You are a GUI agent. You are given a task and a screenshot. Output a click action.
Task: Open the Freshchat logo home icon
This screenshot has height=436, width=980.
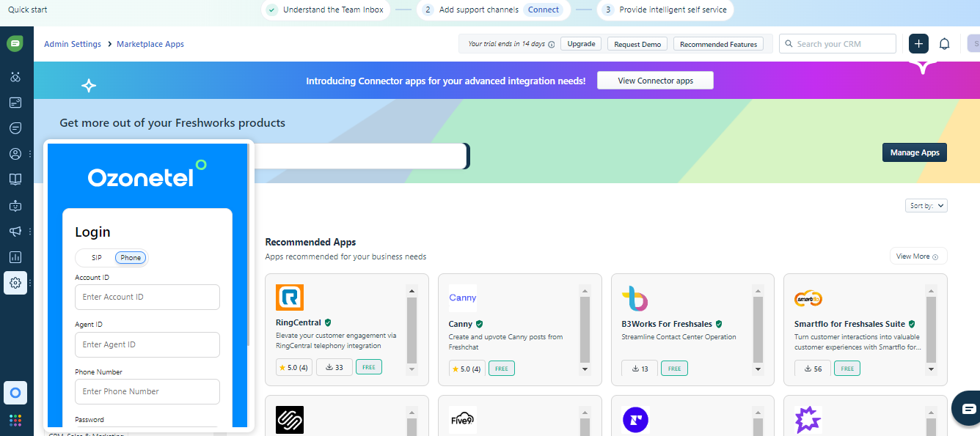pyautogui.click(x=15, y=44)
